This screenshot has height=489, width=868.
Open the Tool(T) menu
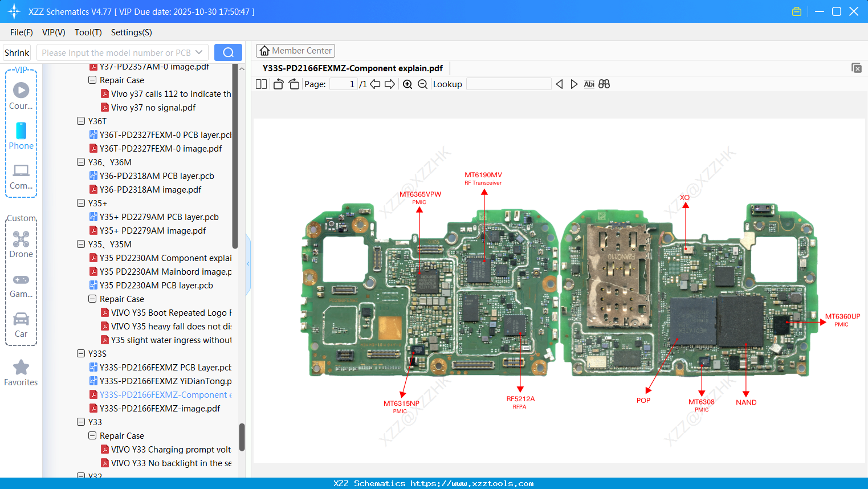coord(88,32)
